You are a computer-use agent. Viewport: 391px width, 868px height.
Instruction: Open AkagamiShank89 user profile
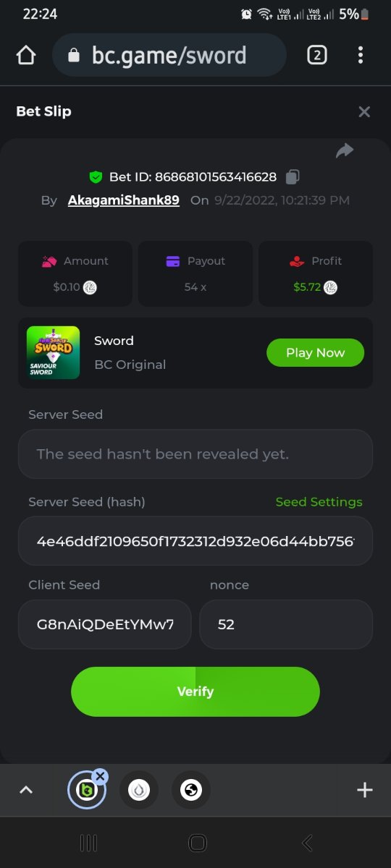click(x=124, y=200)
